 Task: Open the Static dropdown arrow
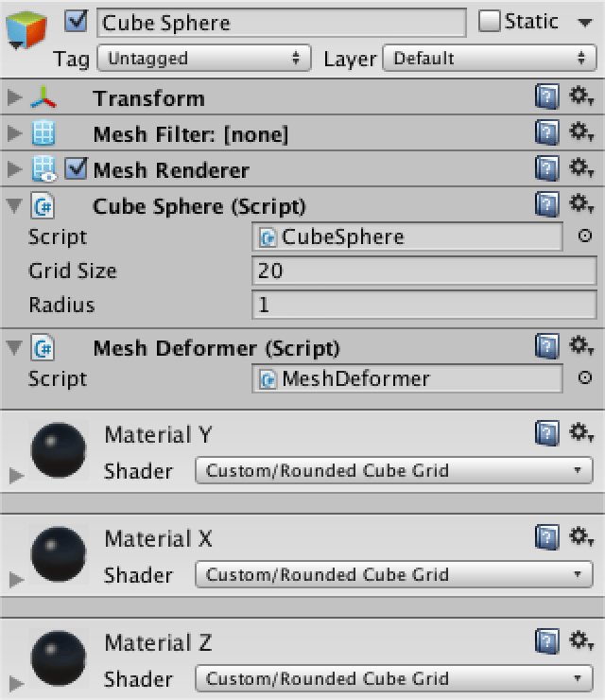[584, 23]
